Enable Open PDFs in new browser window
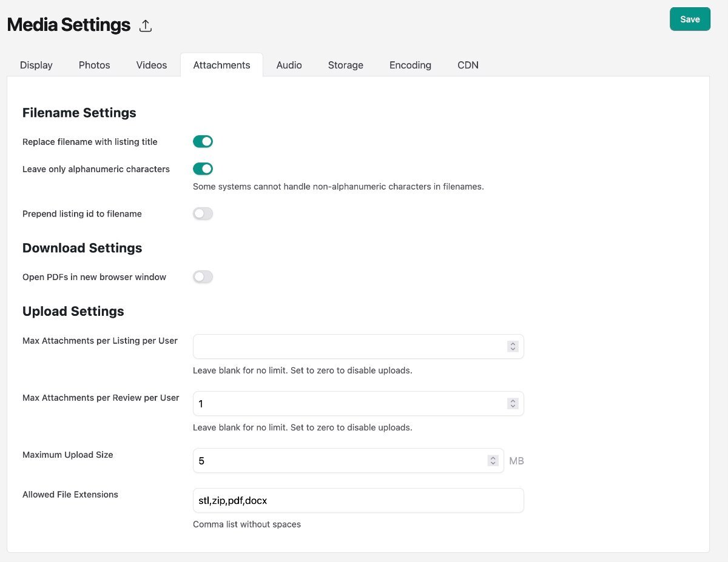Viewport: 728px width, 562px height. click(x=203, y=277)
